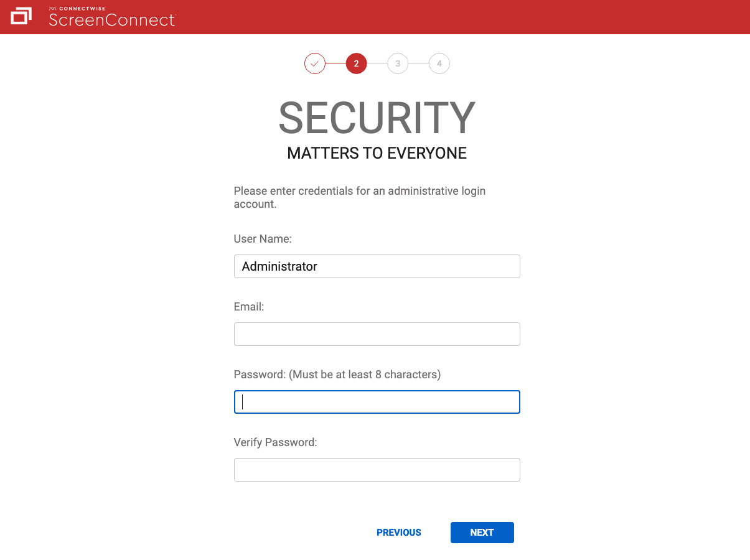Click the User Name label
Viewport: 750px width, 560px height.
tap(262, 238)
